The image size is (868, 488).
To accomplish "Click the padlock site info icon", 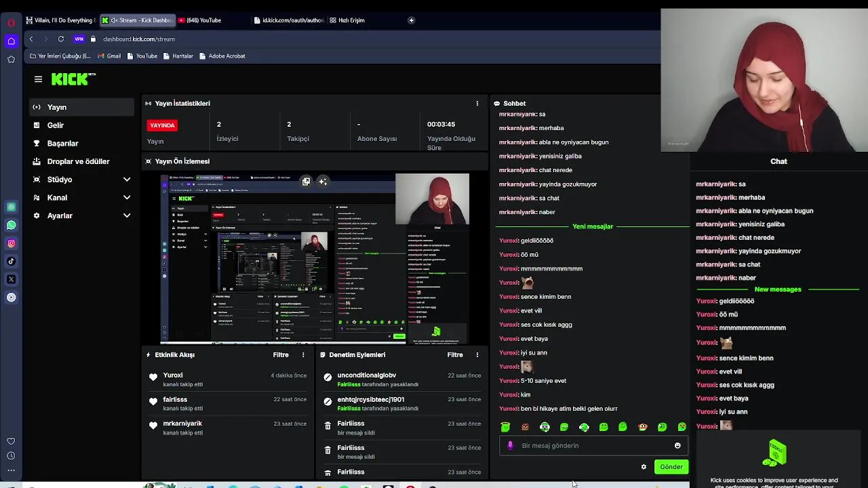I will pyautogui.click(x=94, y=39).
